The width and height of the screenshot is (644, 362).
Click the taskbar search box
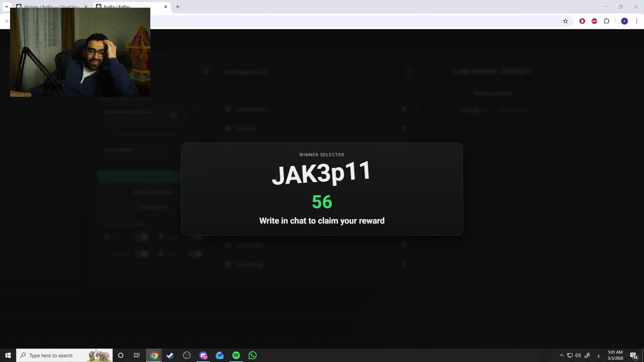pyautogui.click(x=64, y=355)
